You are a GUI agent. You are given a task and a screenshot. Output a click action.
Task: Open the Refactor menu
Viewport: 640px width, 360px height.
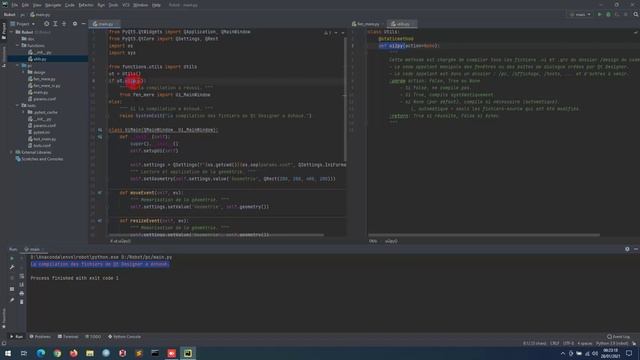(x=86, y=5)
